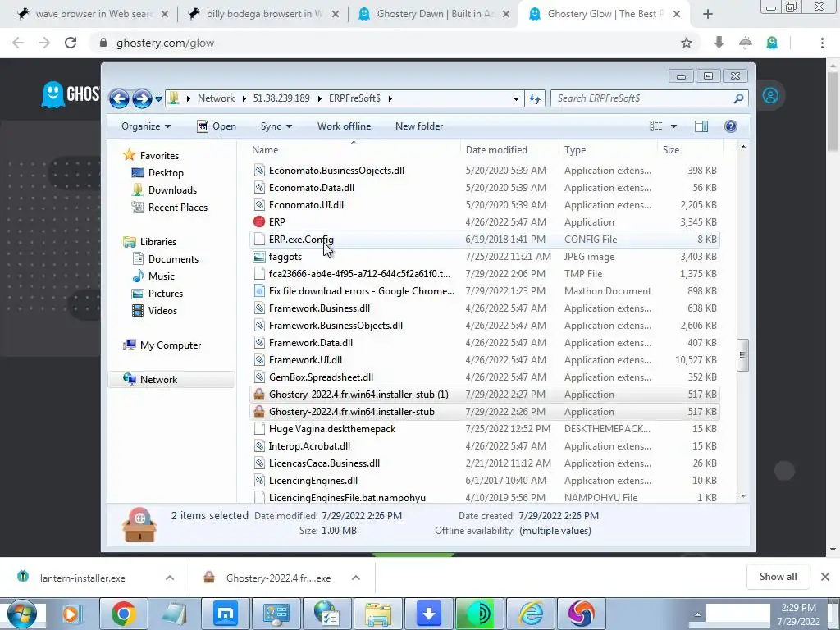Select Desktop in Favorites
840x630 pixels.
(166, 173)
